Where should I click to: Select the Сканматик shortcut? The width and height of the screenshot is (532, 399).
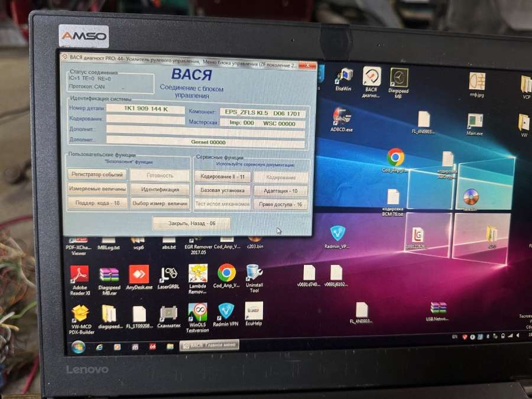(168, 317)
